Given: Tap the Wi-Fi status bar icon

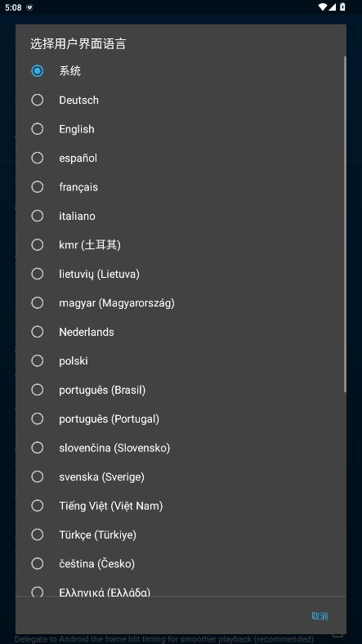Looking at the screenshot, I should click(x=323, y=7).
